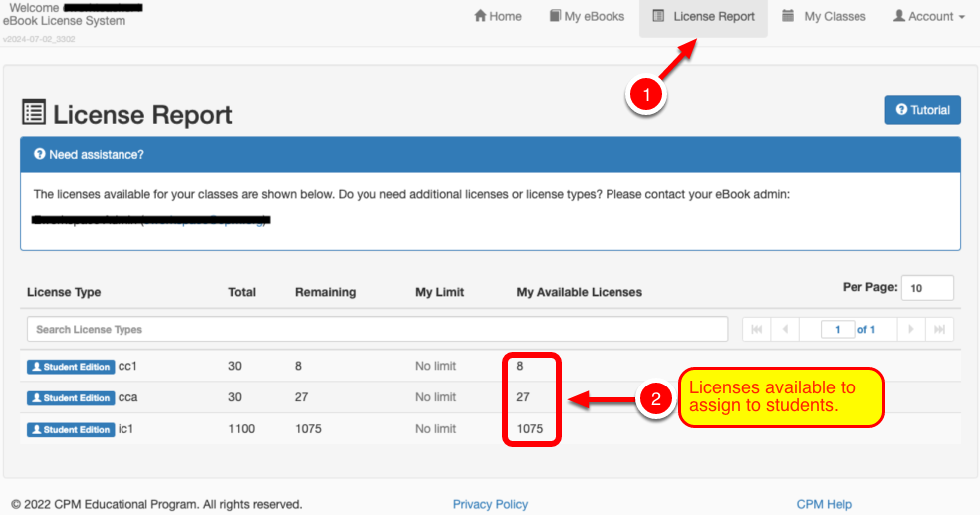Click the question mark icon beside Need assistance
Screen dimensions: 980x515
(x=40, y=154)
